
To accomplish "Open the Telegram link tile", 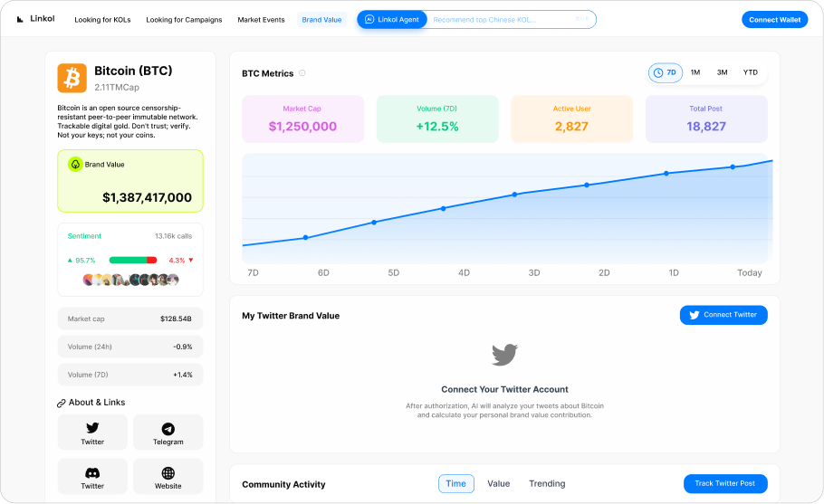I will click(x=168, y=433).
